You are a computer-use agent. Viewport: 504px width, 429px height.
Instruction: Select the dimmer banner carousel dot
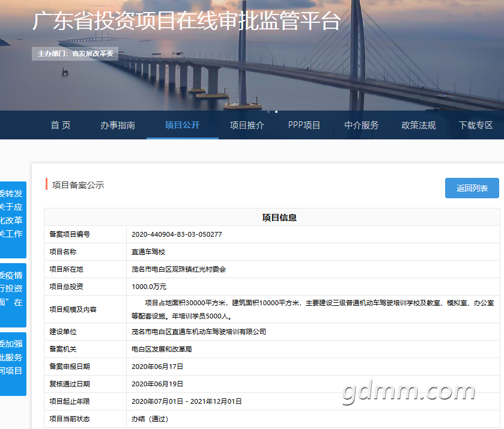click(269, 112)
